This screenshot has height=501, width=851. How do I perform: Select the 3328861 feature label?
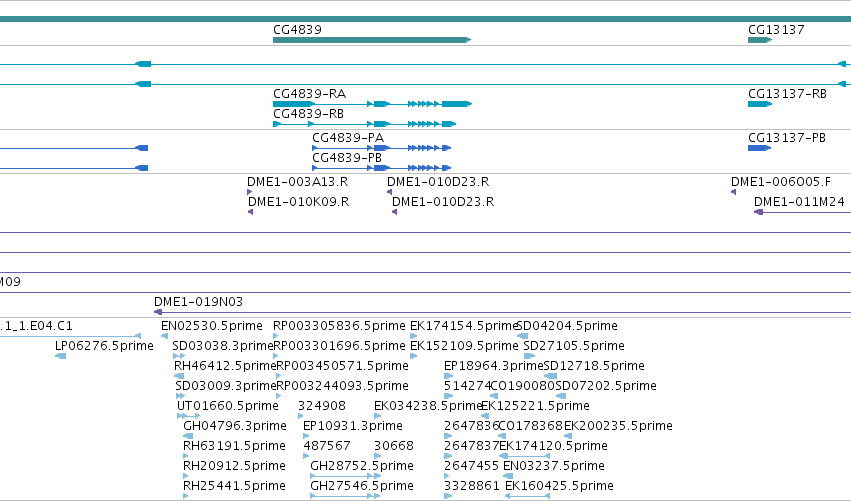tap(472, 486)
